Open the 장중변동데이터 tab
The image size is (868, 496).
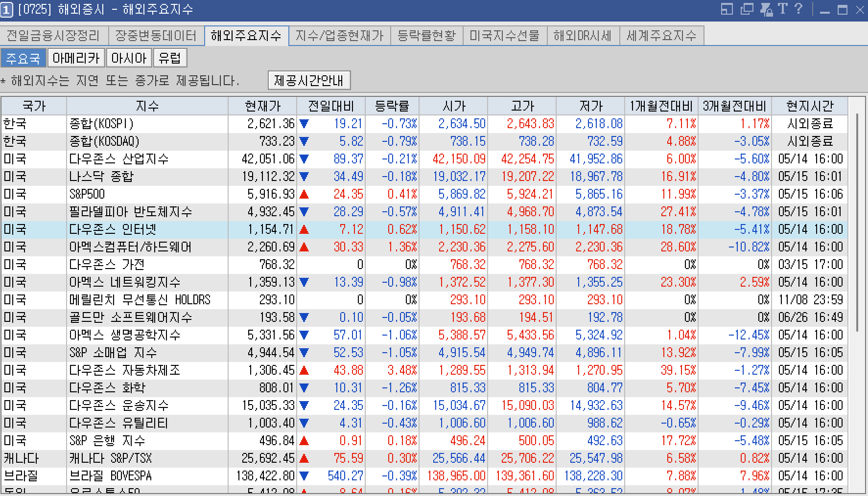tap(156, 35)
